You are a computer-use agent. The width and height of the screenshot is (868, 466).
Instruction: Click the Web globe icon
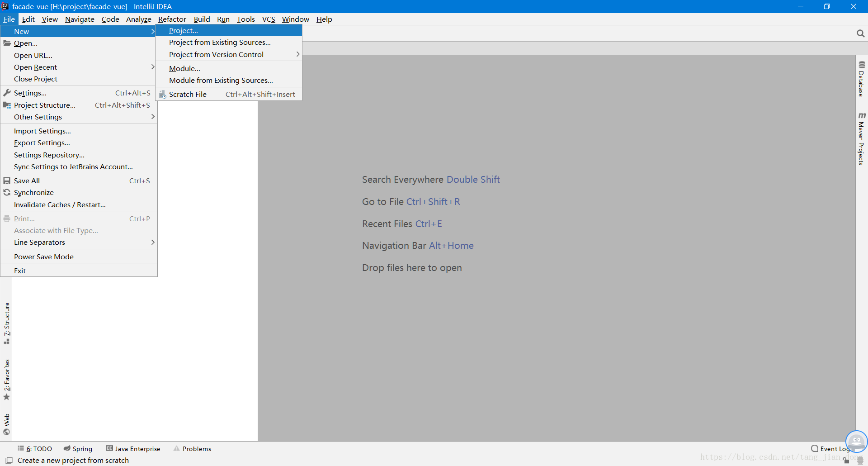[7, 432]
